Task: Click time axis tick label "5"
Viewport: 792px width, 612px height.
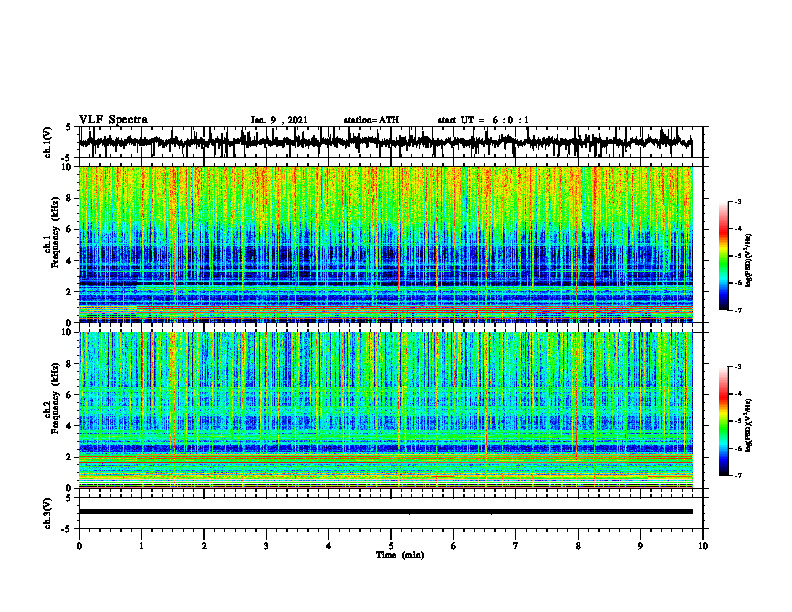Action: click(391, 546)
